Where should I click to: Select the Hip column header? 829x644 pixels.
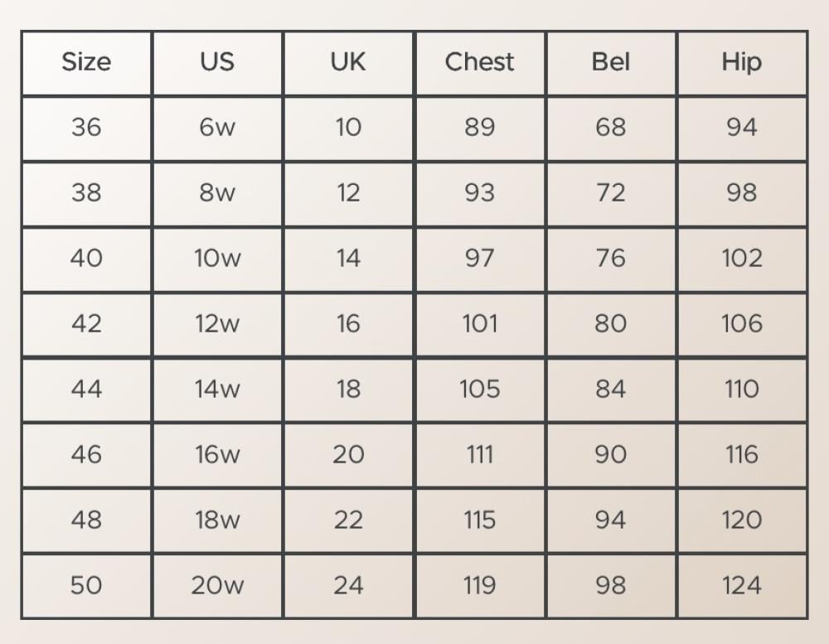(x=742, y=63)
